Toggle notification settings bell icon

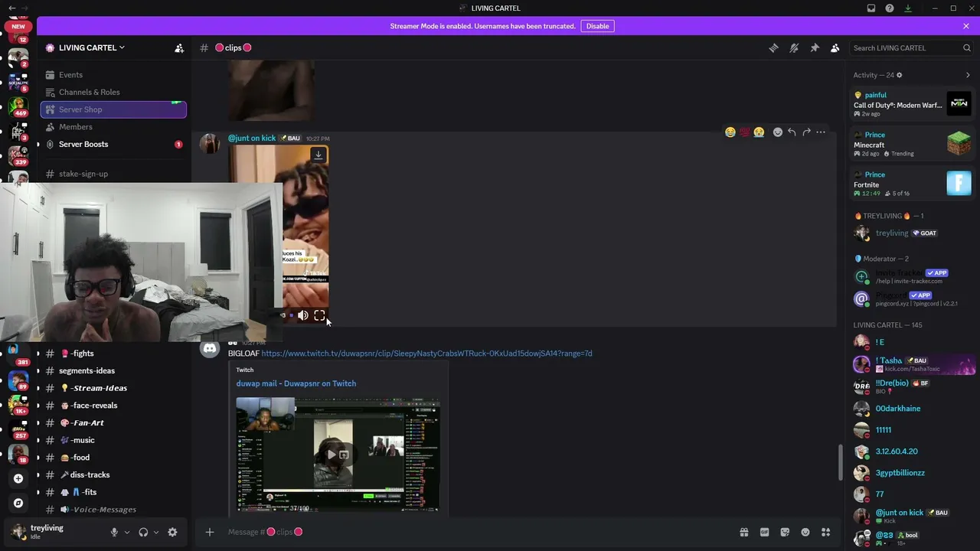click(794, 47)
